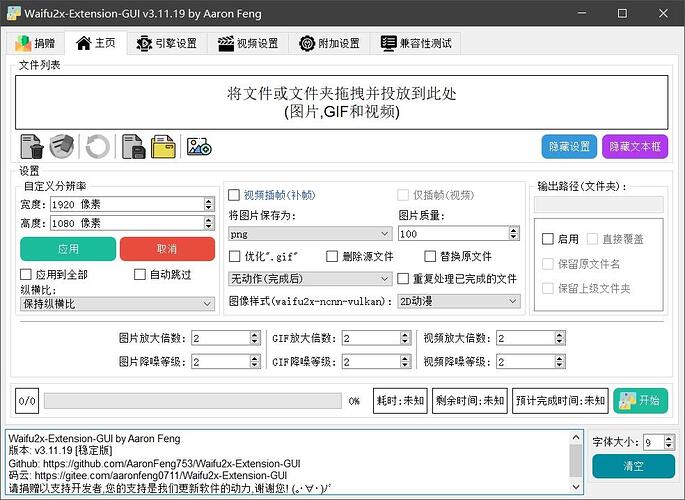Click the 图片质量 spinner arrows
Viewport: 685px width, 500px height.
514,233
